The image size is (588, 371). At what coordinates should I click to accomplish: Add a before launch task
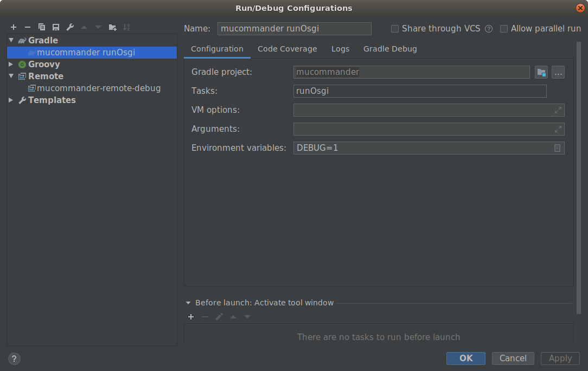[191, 317]
